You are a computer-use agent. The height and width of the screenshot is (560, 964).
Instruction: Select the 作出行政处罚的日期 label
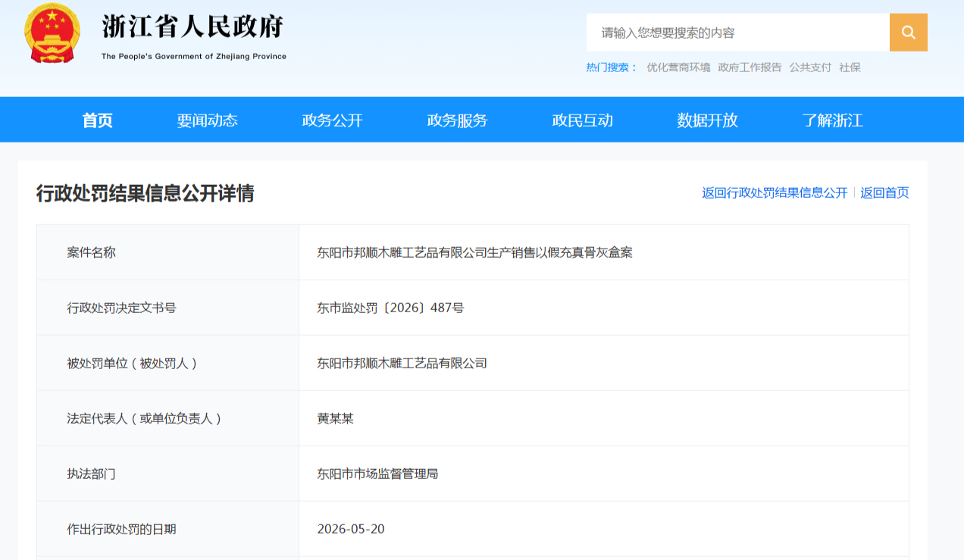(122, 529)
